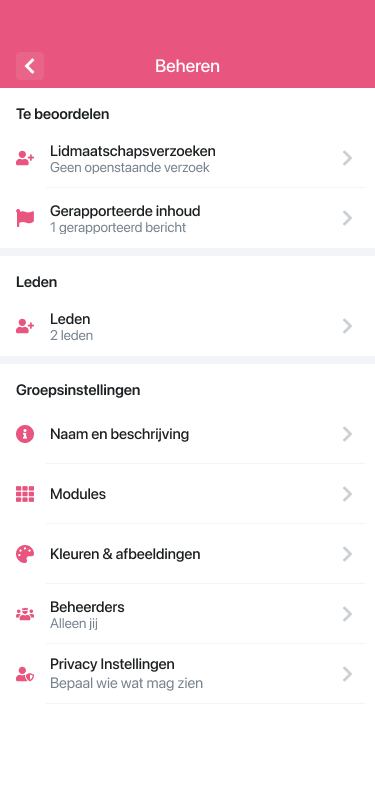Expand Lidmaatschapsverzoeken via its chevron
Screen dimensions: 375x812
pos(348,158)
